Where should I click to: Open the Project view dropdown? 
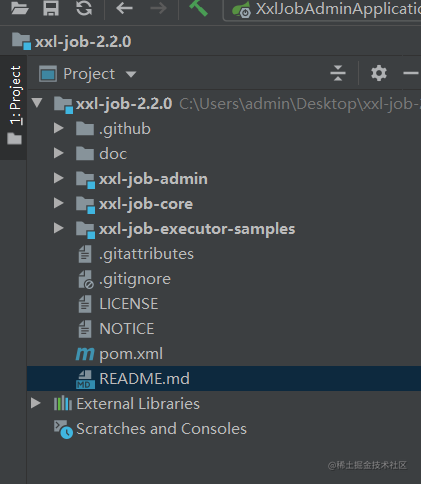point(88,74)
